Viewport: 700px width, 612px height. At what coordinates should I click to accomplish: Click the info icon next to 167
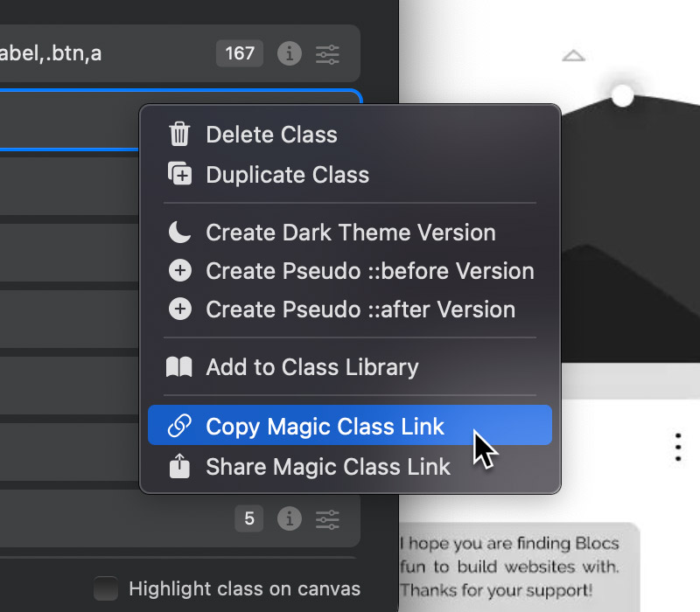point(290,54)
